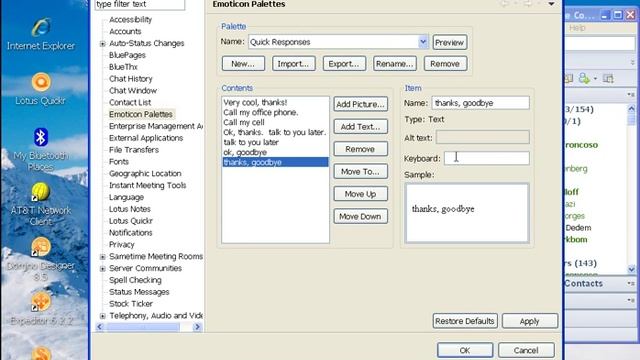Click the Import... button
640x360 pixels.
[293, 64]
